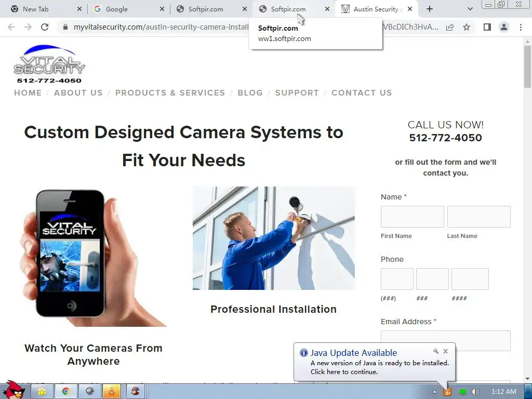Screen dimensions: 532x399
Task: Open VLC media player from taskbar
Action: tap(112, 392)
